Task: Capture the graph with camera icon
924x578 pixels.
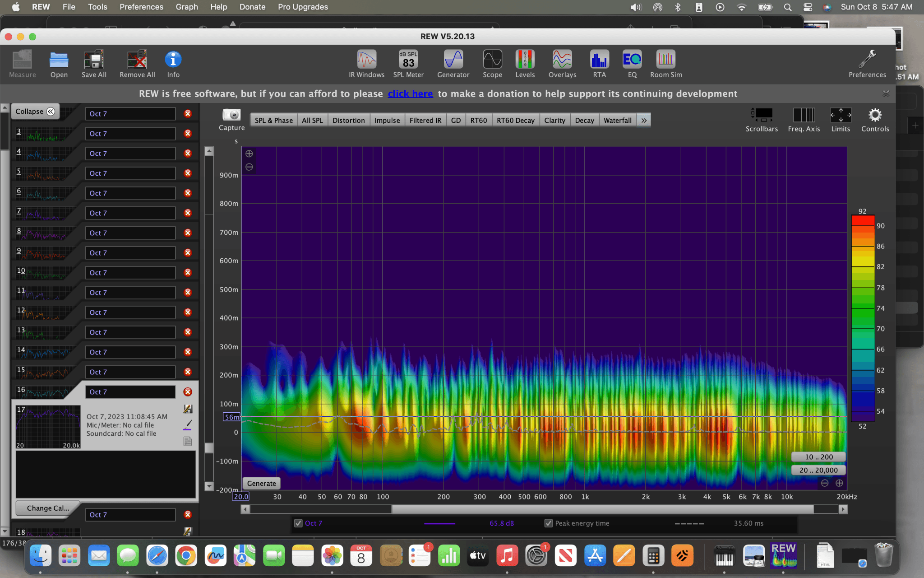Action: click(x=231, y=120)
